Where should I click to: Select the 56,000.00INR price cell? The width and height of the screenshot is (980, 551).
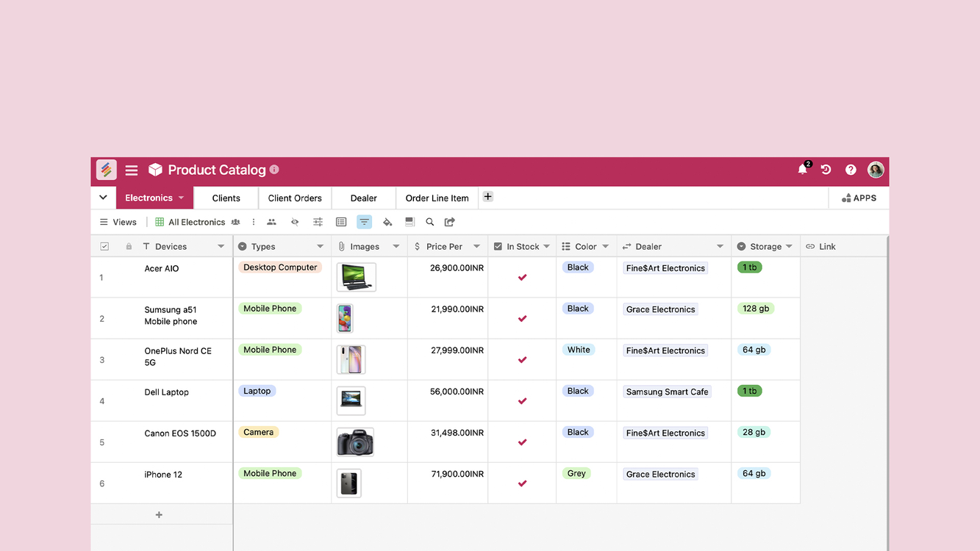click(x=448, y=400)
